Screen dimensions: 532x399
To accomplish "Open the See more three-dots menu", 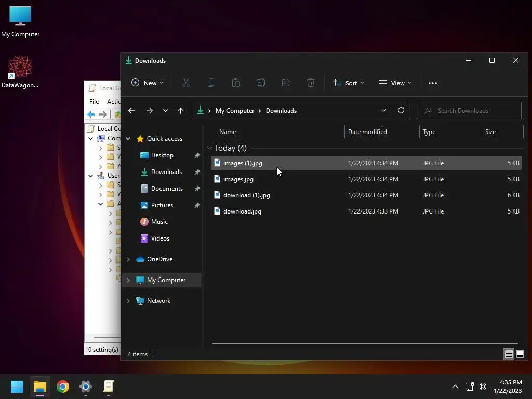I will click(433, 83).
